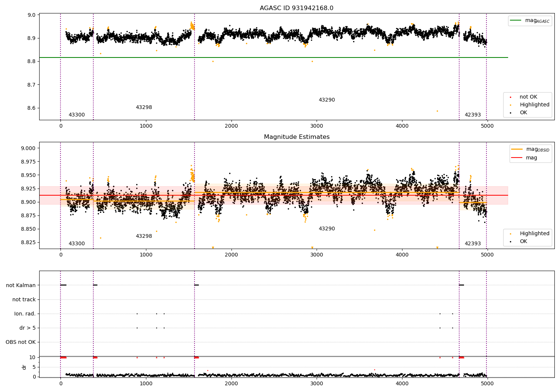The width and height of the screenshot is (560, 392).
Task: Click the 8.825 y-axis tick label
Action: pos(28,242)
